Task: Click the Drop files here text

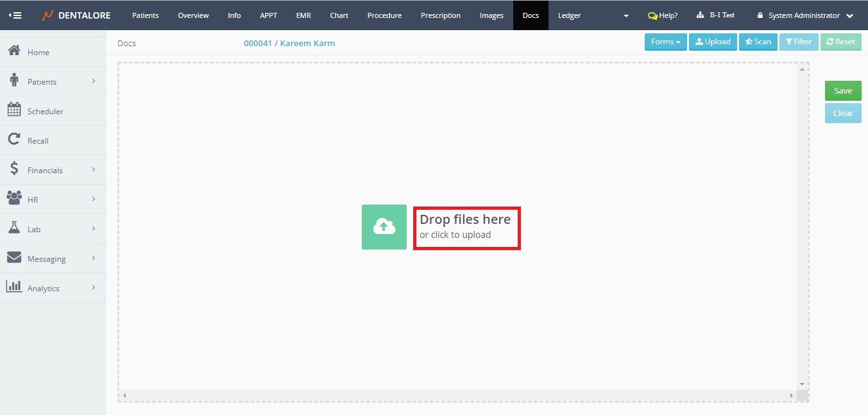Action: [x=465, y=219]
